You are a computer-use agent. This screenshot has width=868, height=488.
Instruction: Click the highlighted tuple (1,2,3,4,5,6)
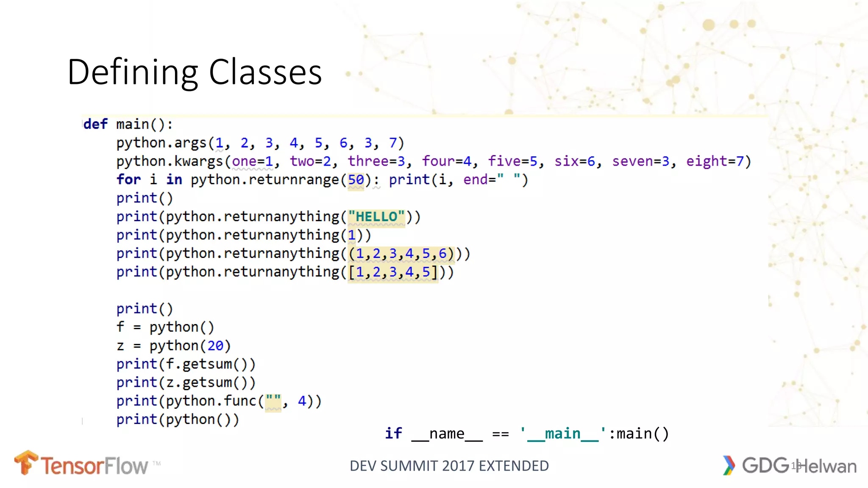click(401, 254)
